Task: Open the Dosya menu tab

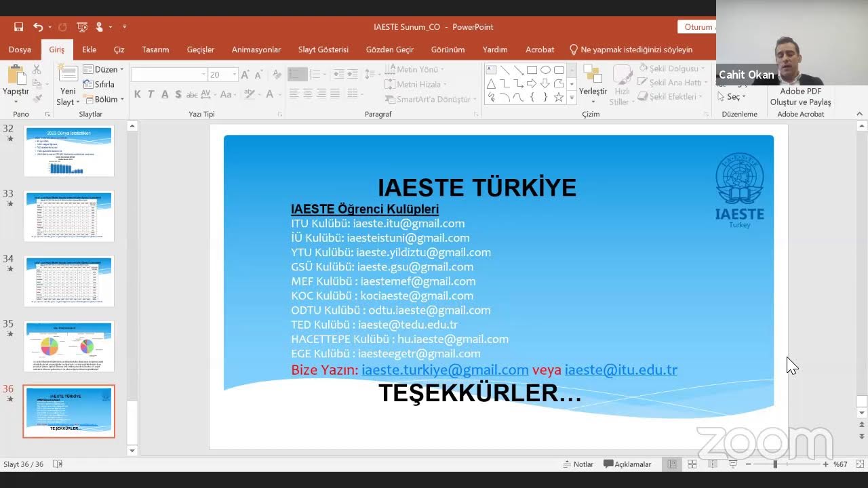Action: (20, 49)
